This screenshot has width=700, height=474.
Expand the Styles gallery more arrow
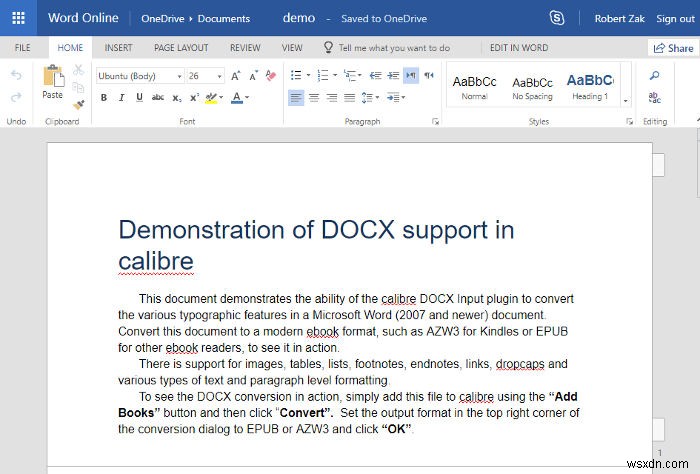click(x=625, y=101)
